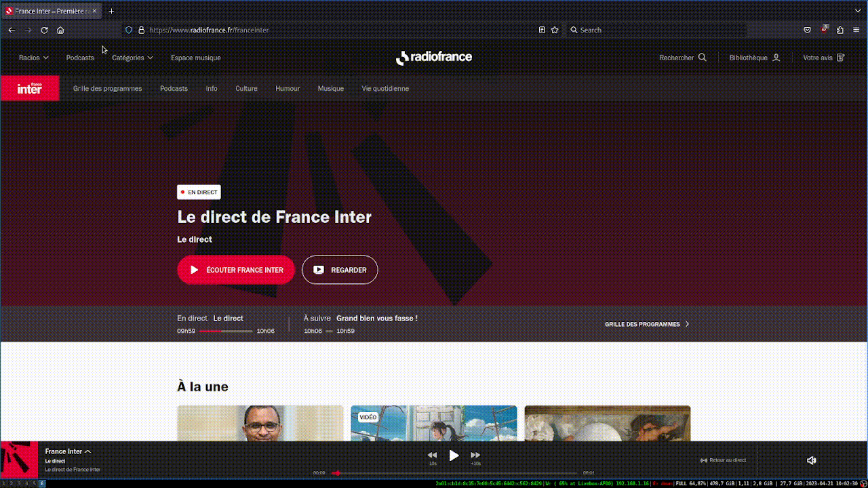Screen dimensions: 868x488
Task: Expand France Inter station chevron in player
Action: tap(87, 451)
